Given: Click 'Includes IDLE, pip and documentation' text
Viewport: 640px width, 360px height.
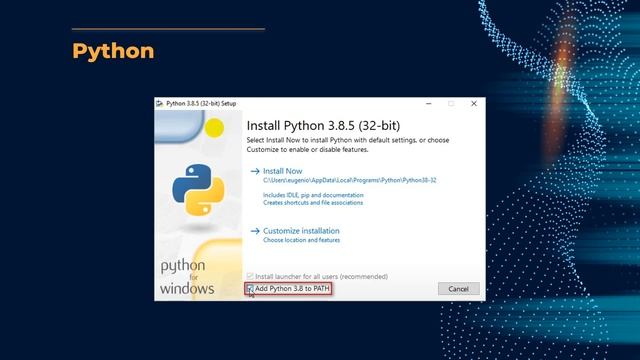Looking at the screenshot, I should tap(313, 195).
